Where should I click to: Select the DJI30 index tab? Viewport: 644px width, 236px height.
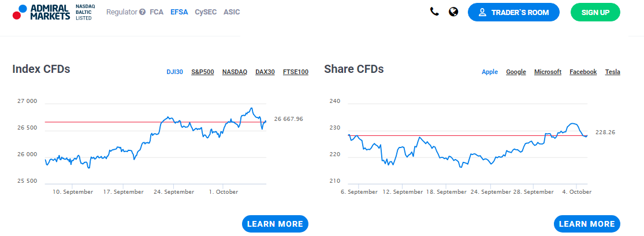coord(174,72)
